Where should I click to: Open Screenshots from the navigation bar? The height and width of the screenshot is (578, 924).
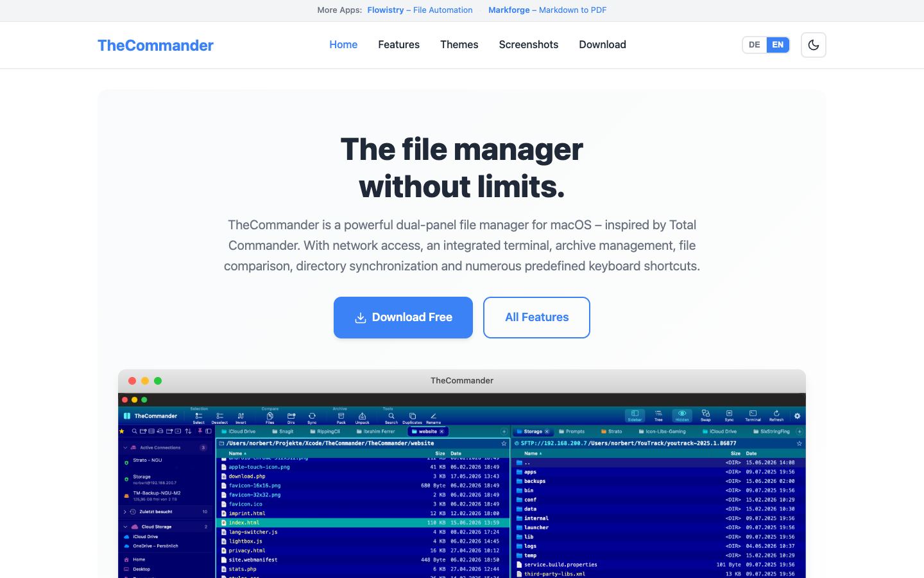point(529,45)
